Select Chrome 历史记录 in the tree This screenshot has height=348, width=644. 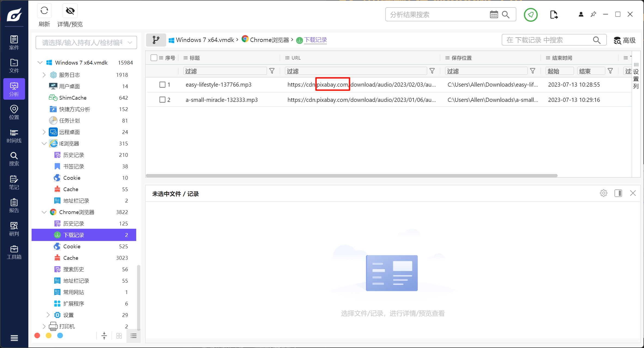pyautogui.click(x=74, y=224)
